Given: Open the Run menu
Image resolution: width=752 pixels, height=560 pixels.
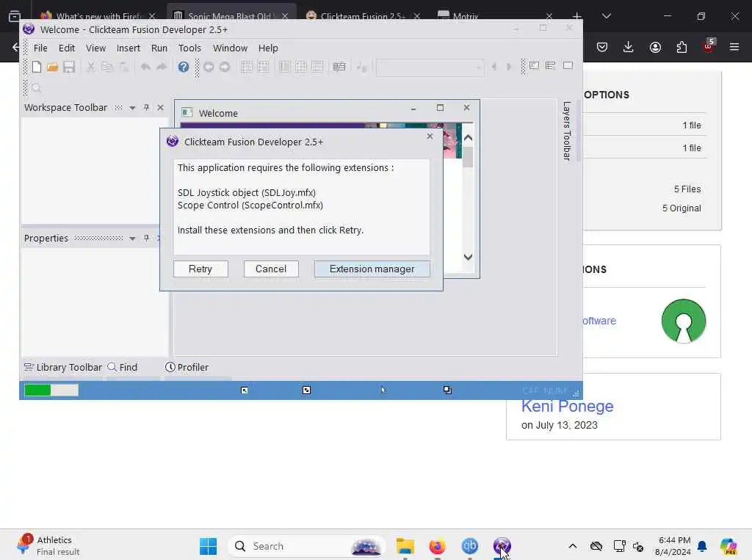Looking at the screenshot, I should [159, 48].
